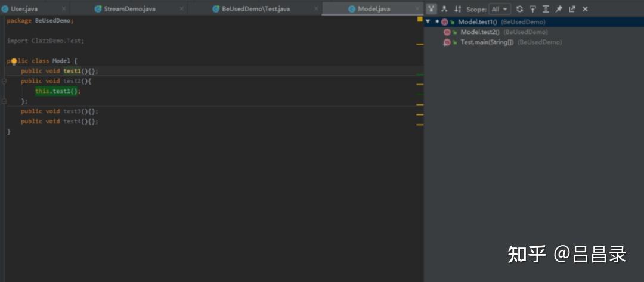The width and height of the screenshot is (644, 282).
Task: Switch to Callee Methods Hierarchy view
Action: click(x=444, y=9)
